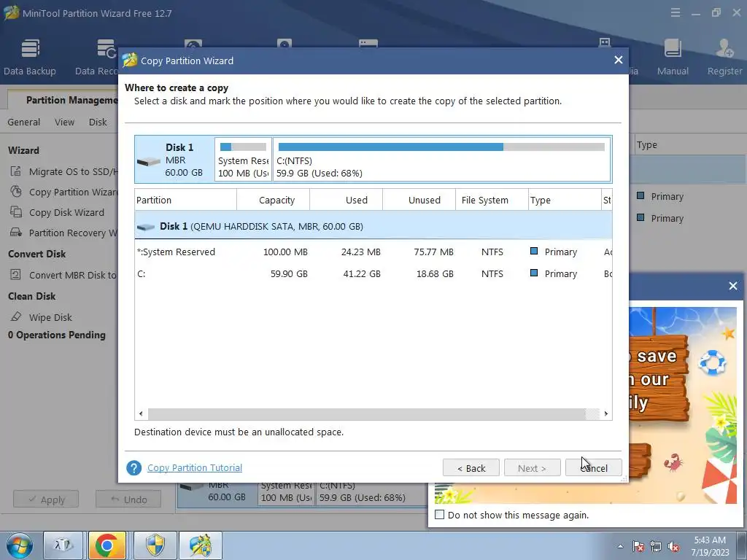Viewport: 747px width, 560px height.
Task: Click the 75.77 MB unused value
Action: [x=433, y=252]
